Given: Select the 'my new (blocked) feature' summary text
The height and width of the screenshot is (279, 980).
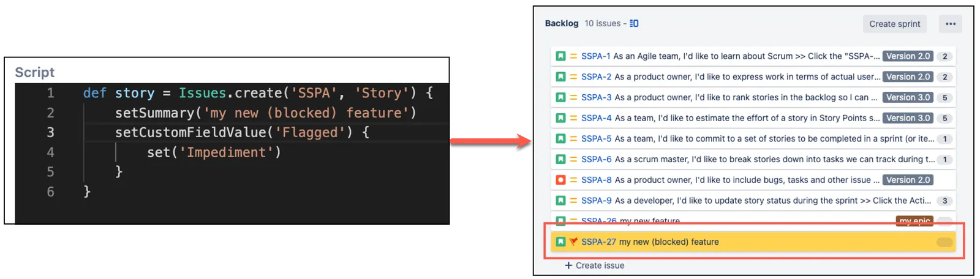Looking at the screenshot, I should click(x=669, y=242).
